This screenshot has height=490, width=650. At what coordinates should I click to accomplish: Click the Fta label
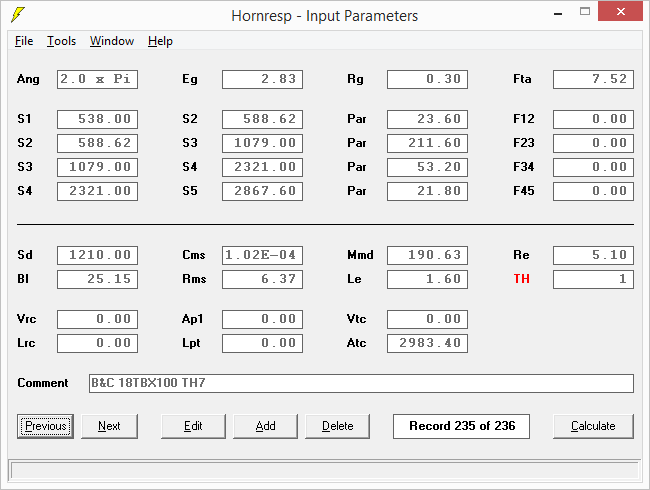coord(522,79)
